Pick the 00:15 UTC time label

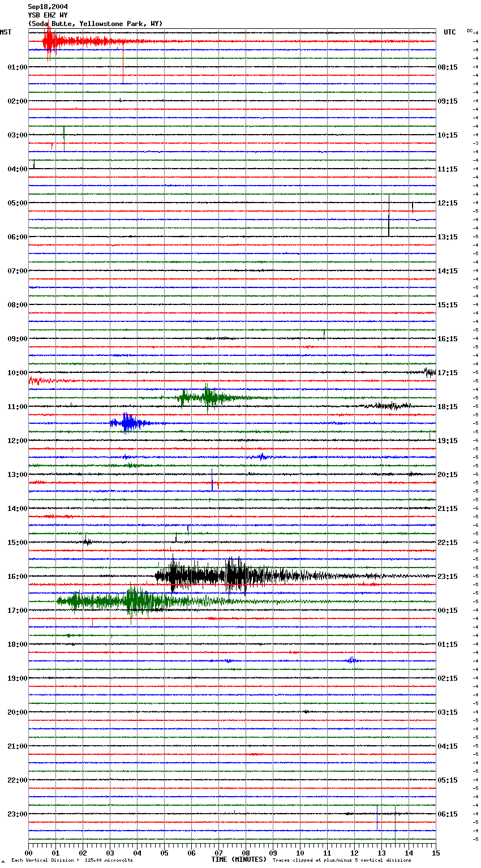[448, 611]
